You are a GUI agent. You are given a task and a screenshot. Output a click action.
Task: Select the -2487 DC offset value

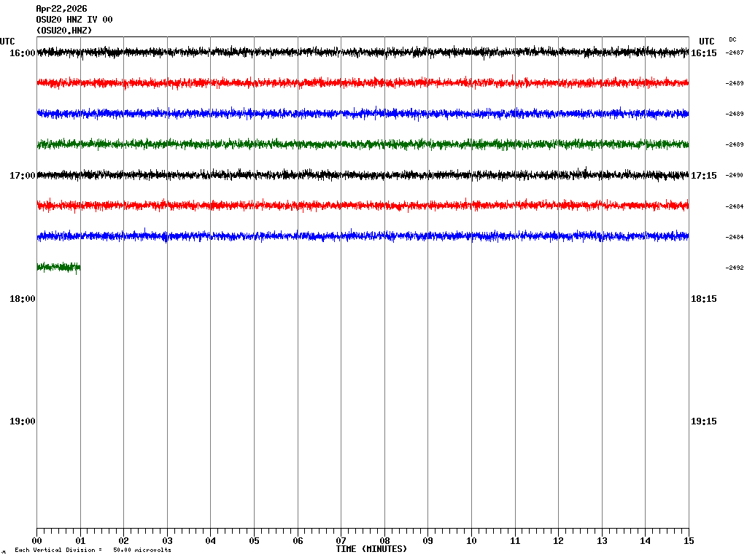734,52
